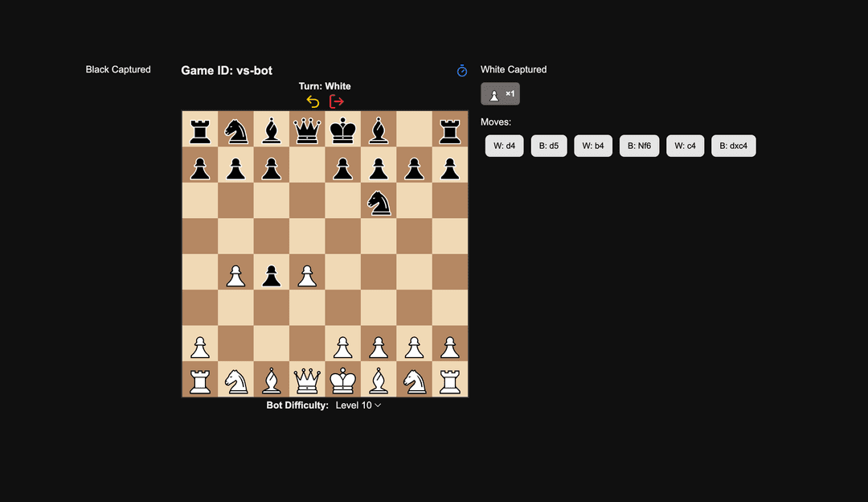The height and width of the screenshot is (502, 868).
Task: Click the black pawn on c4
Action: click(271, 273)
